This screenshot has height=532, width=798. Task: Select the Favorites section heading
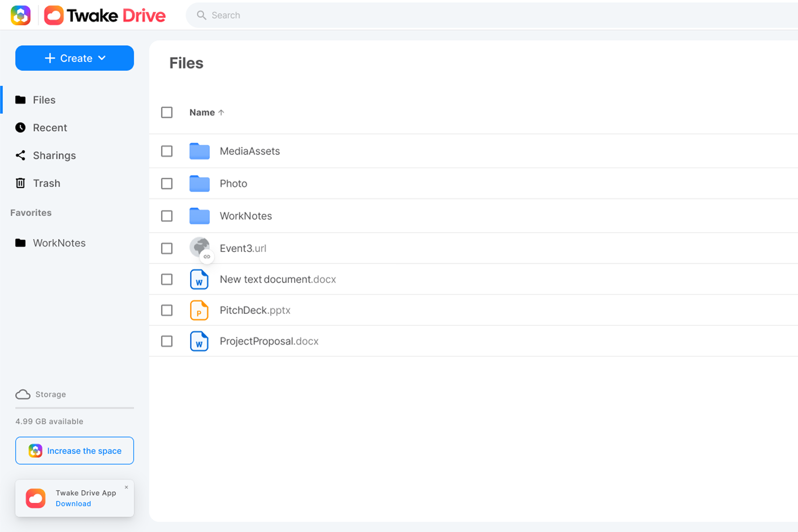point(31,212)
